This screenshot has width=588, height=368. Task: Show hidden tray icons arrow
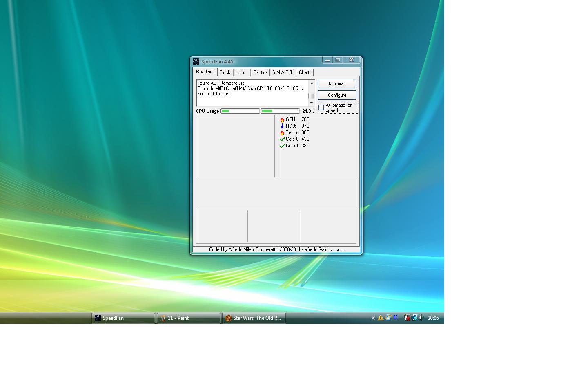point(373,318)
